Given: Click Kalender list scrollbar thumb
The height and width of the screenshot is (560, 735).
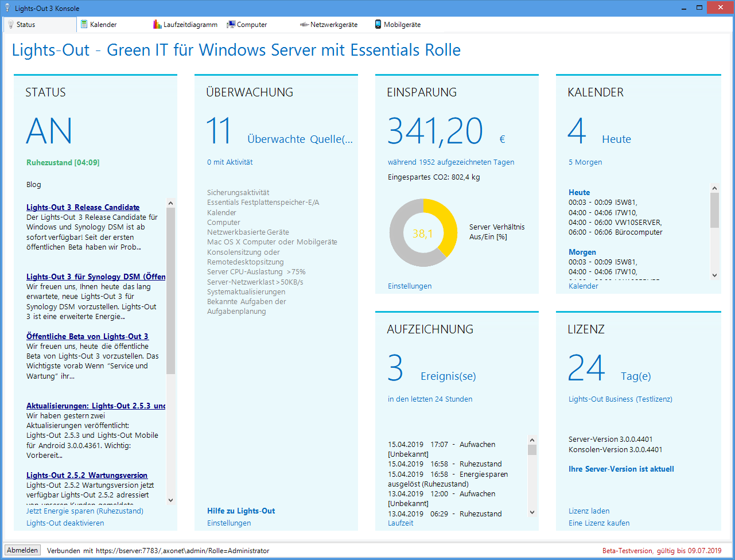Looking at the screenshot, I should (x=714, y=210).
